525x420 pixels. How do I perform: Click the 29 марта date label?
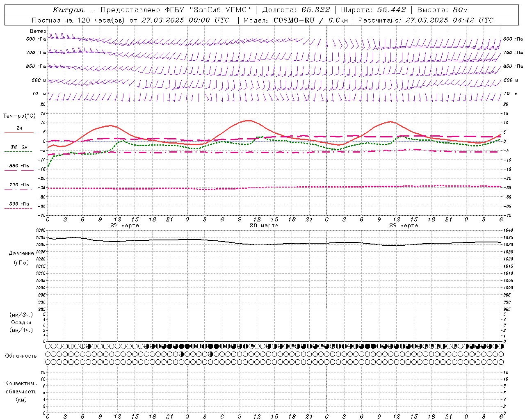pos(404,226)
